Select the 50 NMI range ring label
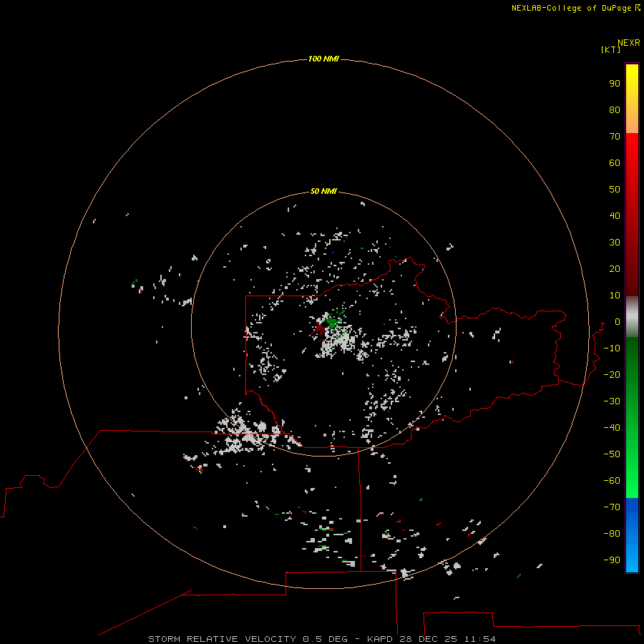 point(323,191)
